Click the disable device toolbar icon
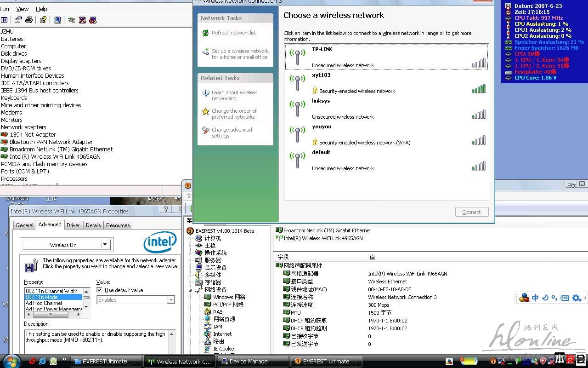Screen dimensions: 588x368 (x=93, y=20)
